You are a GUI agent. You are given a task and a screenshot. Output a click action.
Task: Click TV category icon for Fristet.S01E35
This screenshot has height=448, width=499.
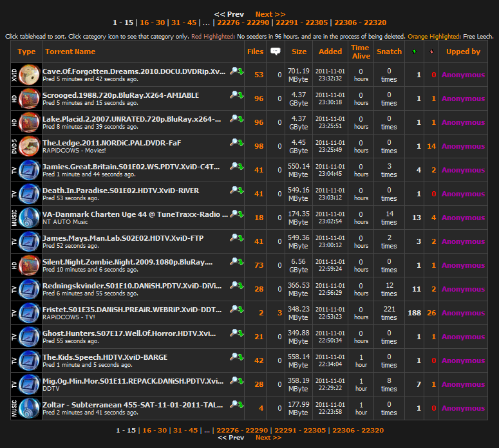click(x=26, y=313)
